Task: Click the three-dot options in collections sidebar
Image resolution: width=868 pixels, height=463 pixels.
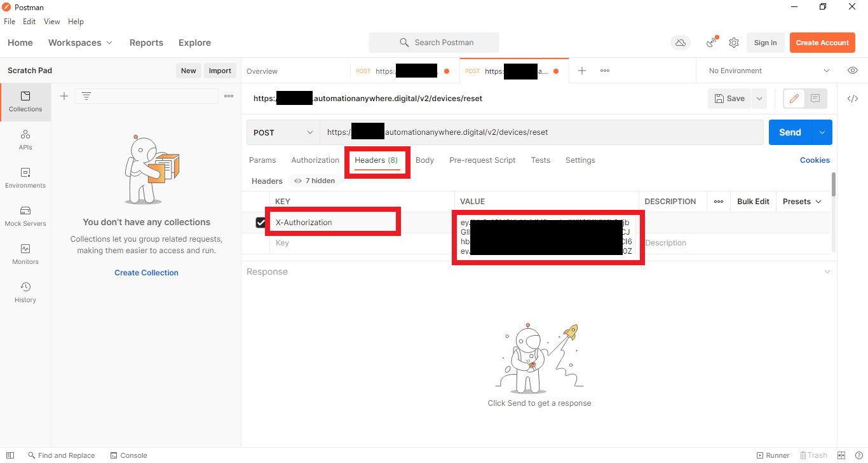Action: click(229, 96)
